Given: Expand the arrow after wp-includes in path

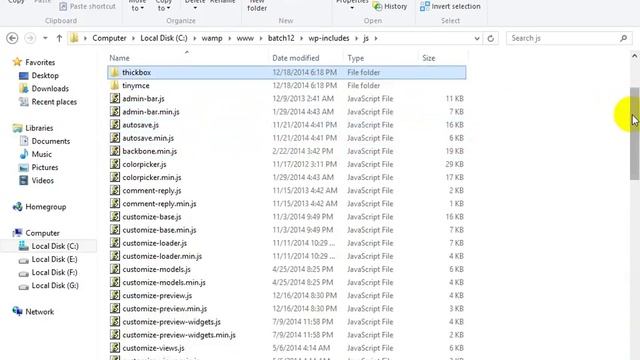Looking at the screenshot, I should click(356, 38).
